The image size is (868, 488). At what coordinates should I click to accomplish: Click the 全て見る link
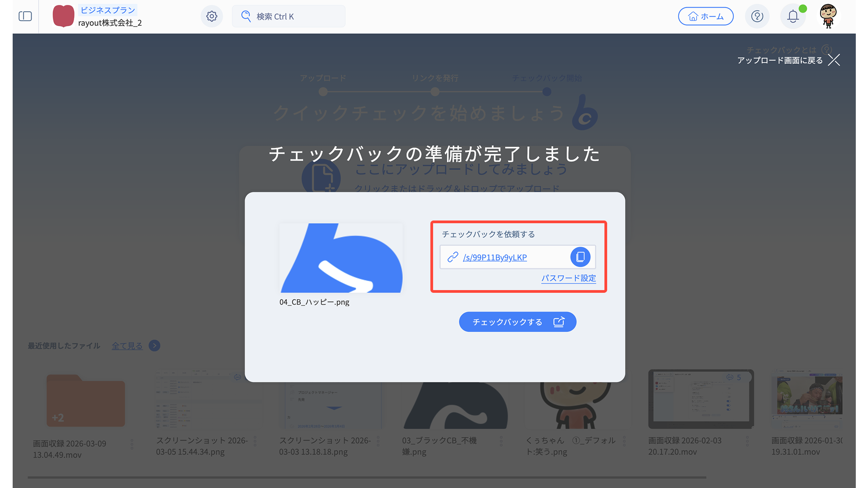click(127, 346)
